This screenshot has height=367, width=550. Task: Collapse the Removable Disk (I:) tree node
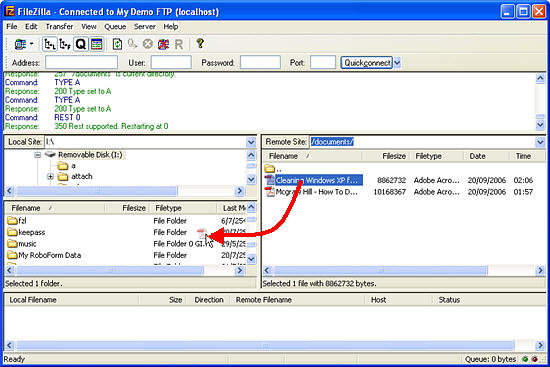(x=38, y=155)
